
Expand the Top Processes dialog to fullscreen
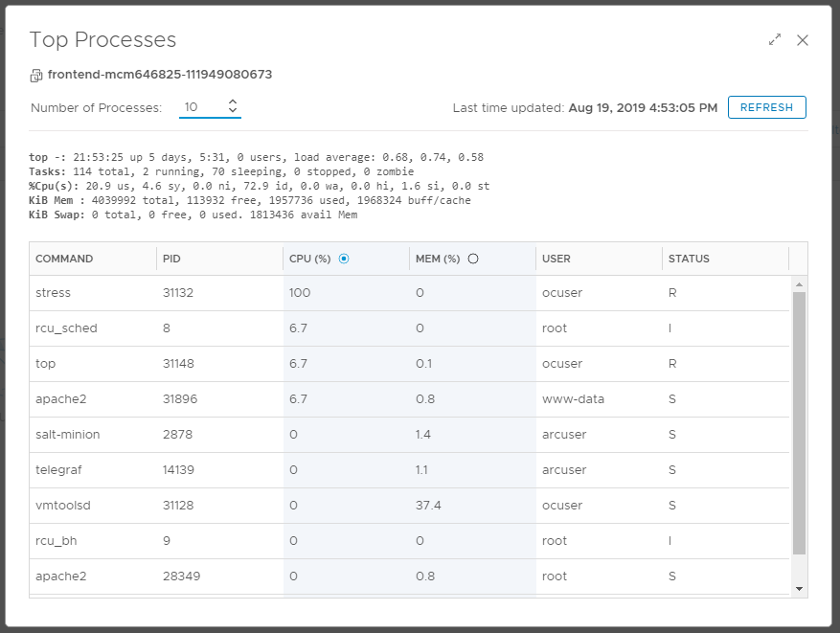[x=775, y=40]
